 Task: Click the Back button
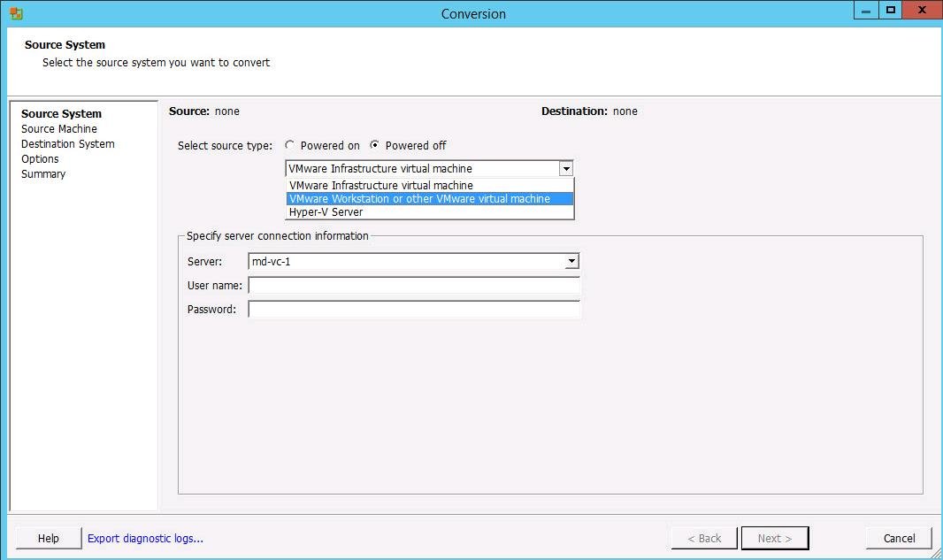point(704,539)
